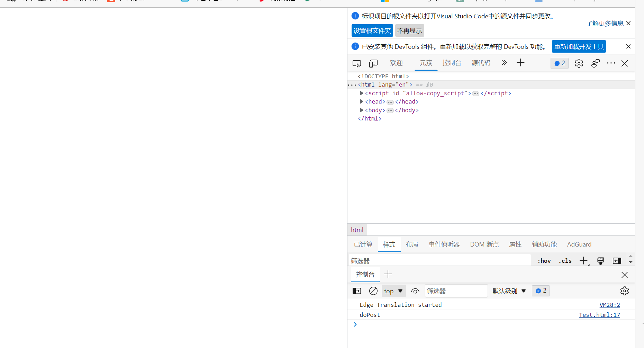Open DevTools settings gear in top toolbar
This screenshot has width=644, height=348.
pyautogui.click(x=579, y=63)
